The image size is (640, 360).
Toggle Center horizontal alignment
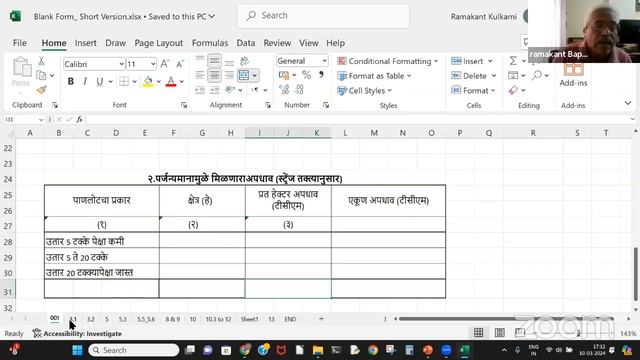pos(214,76)
